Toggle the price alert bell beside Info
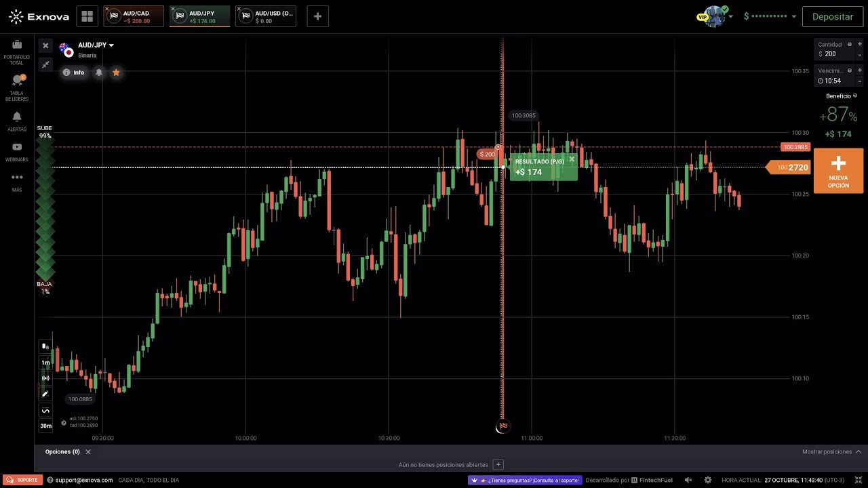 point(99,73)
